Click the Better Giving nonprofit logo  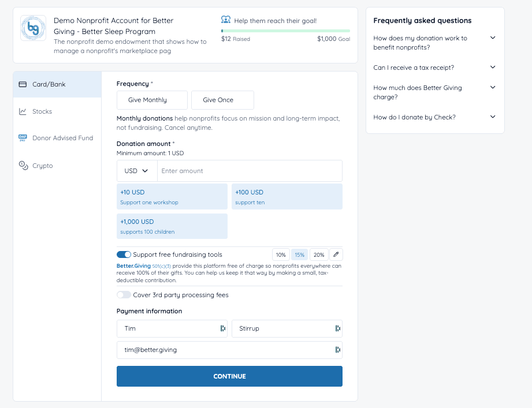click(x=33, y=28)
